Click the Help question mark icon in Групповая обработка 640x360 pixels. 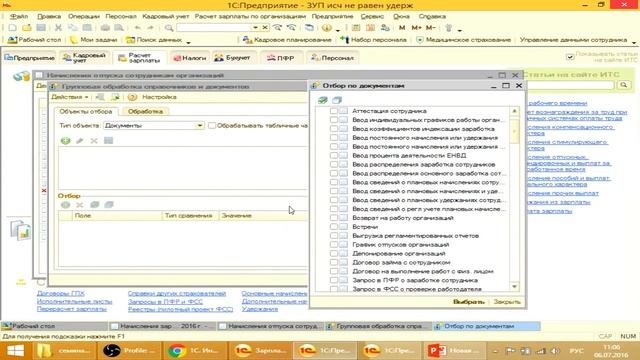(x=132, y=97)
